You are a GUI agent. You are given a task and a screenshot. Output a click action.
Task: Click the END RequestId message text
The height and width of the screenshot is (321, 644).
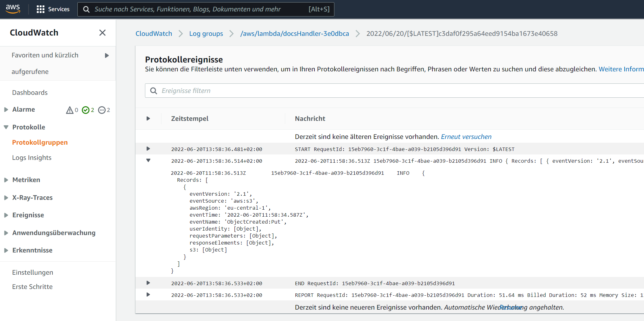tap(375, 283)
